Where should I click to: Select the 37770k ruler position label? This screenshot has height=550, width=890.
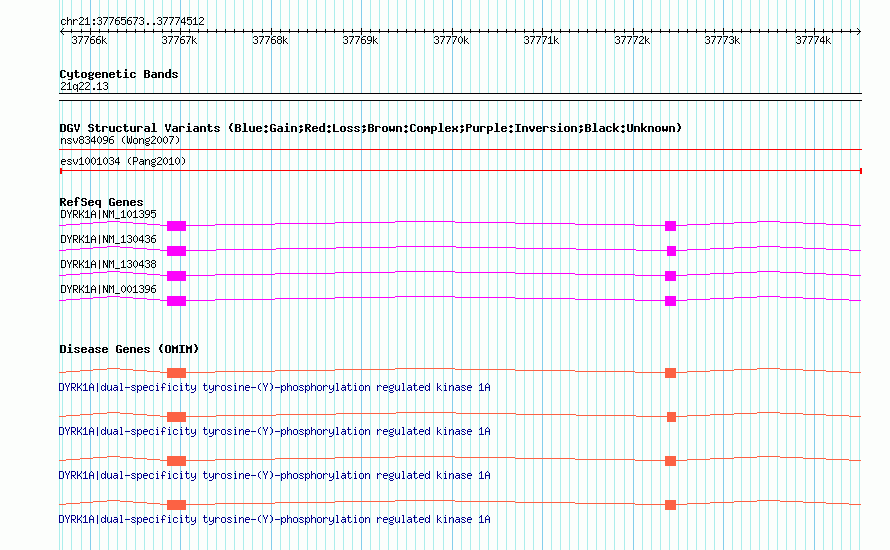pos(451,40)
